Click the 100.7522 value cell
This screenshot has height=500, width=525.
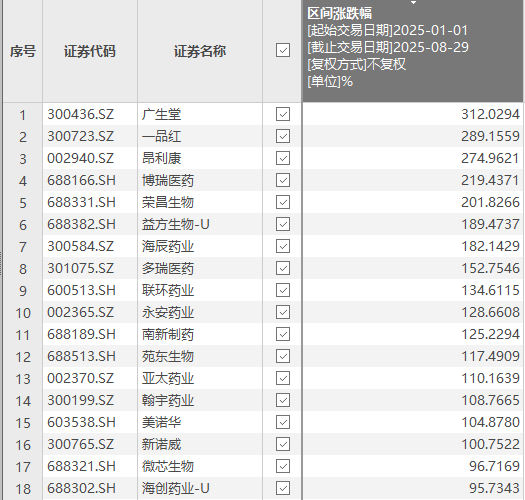point(413,444)
